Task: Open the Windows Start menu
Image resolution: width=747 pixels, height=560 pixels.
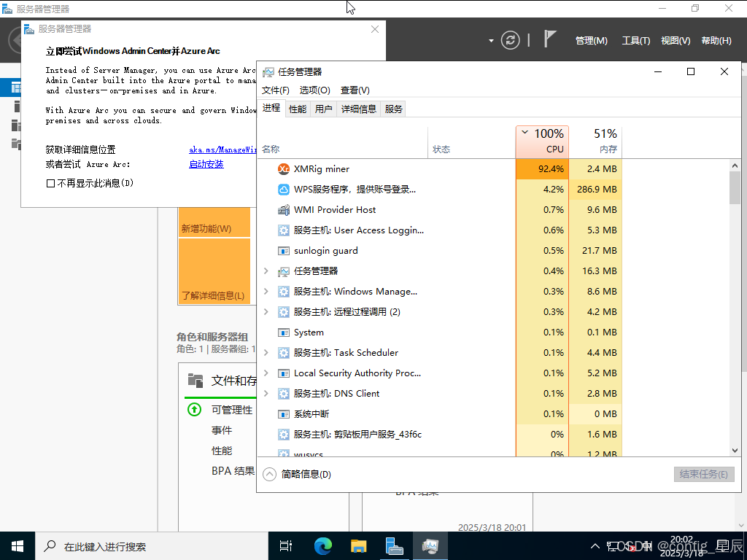Action: pos(18,545)
